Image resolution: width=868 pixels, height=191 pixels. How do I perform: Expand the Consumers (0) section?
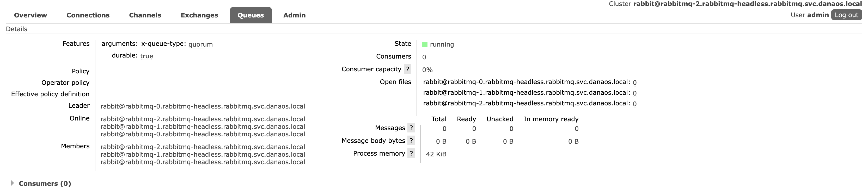[x=45, y=183]
